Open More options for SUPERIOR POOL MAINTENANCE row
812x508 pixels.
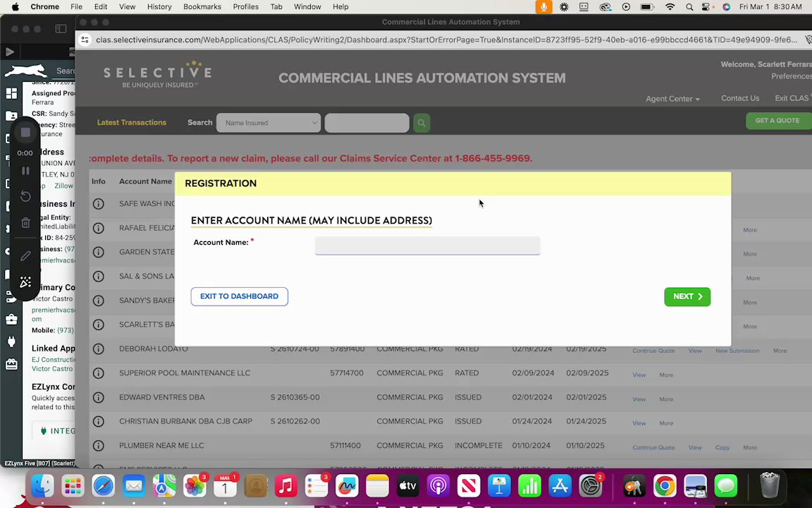click(666, 375)
